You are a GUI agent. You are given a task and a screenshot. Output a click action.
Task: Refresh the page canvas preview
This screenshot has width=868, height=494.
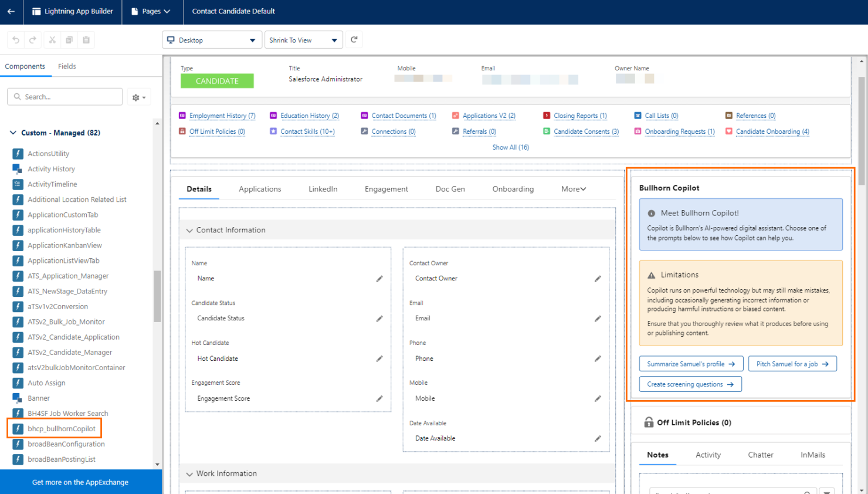pos(354,40)
